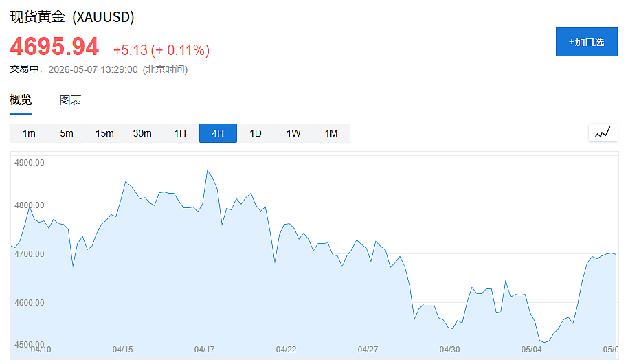628x364 pixels.
Task: Choose the 30m interval
Action: [142, 133]
